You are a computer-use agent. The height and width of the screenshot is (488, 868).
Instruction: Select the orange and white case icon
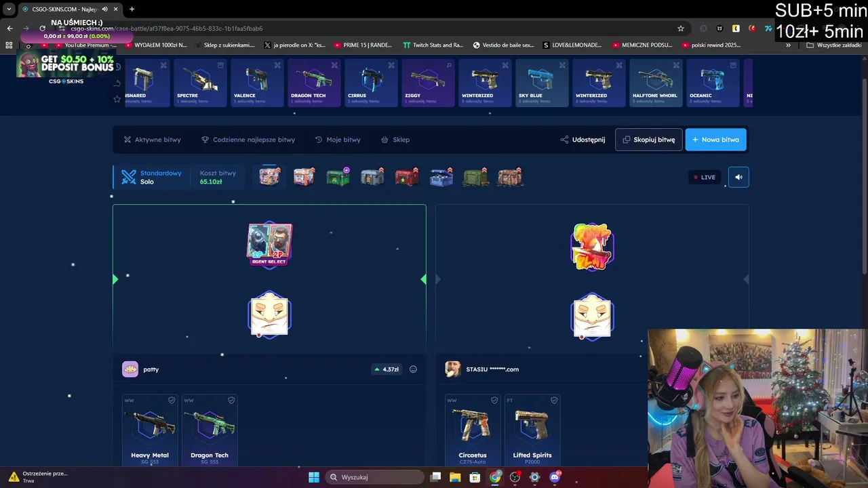(304, 177)
